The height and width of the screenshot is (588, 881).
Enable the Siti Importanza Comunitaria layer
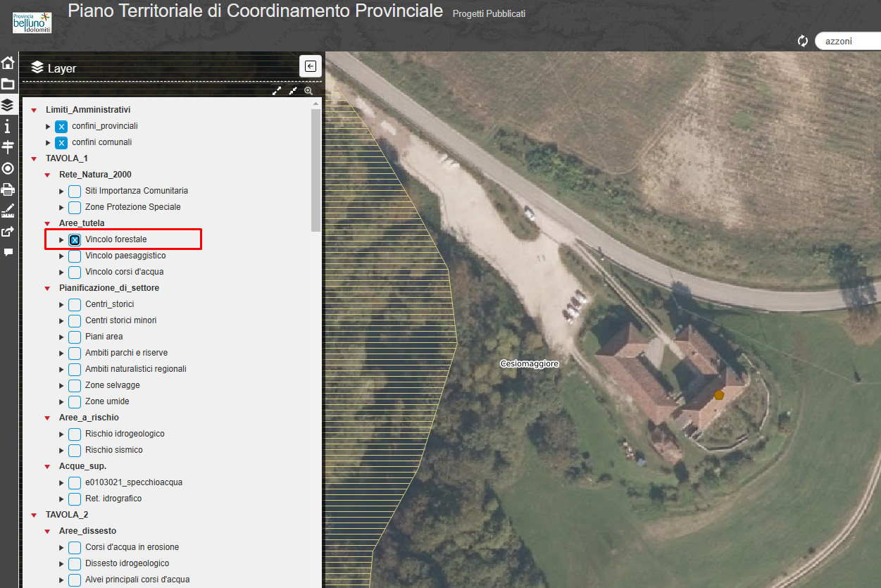(75, 192)
